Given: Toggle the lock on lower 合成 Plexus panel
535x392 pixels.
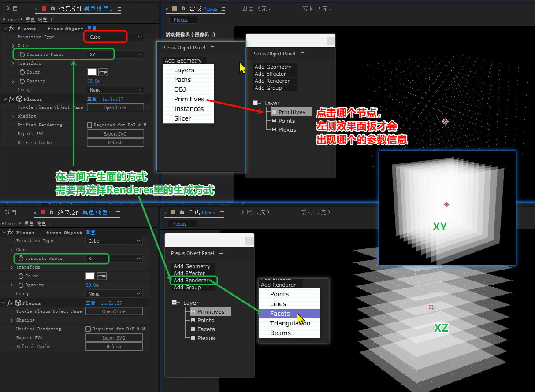Looking at the screenshot, I should pos(182,212).
